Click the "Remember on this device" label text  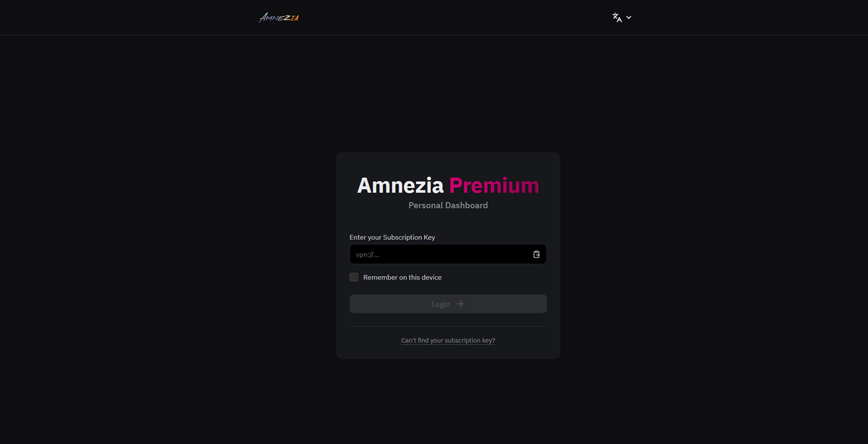[402, 277]
